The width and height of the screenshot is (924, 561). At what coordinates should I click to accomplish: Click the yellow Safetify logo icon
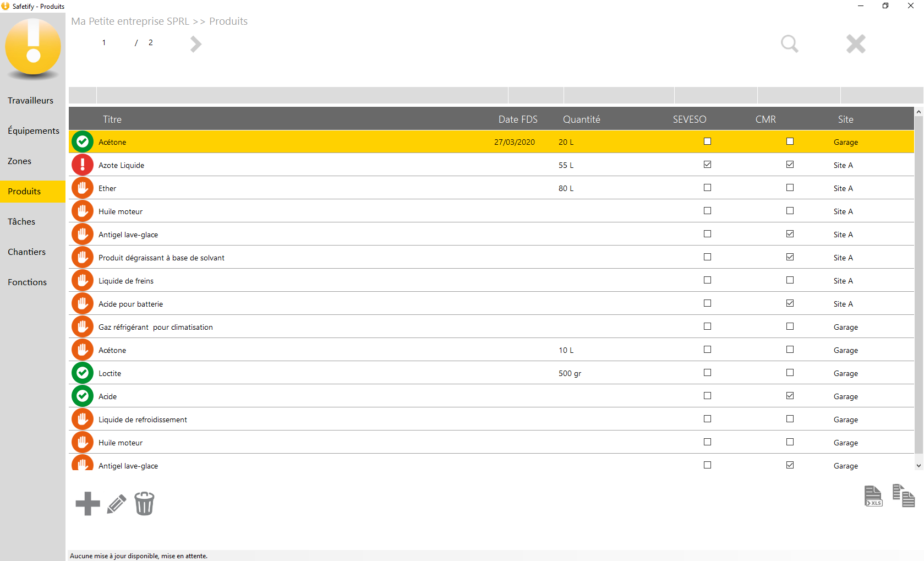(33, 48)
